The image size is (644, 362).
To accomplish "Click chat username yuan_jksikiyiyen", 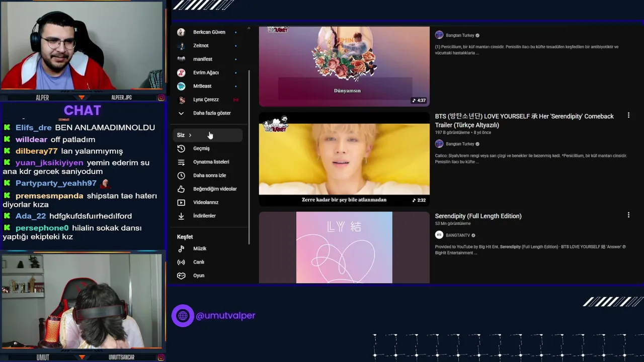I will (x=49, y=163).
